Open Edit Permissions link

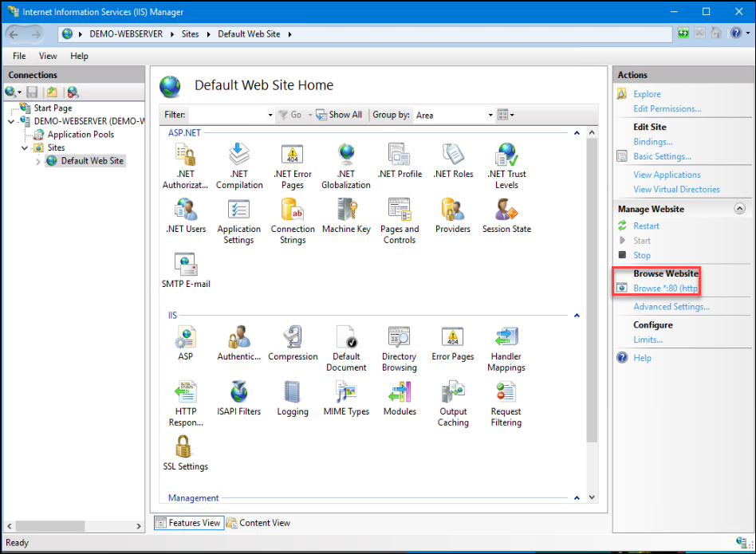667,108
